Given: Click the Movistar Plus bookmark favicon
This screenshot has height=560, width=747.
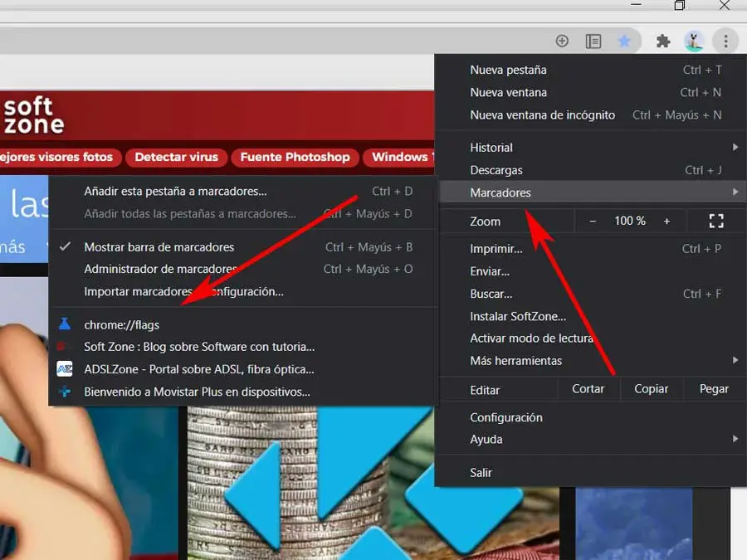Looking at the screenshot, I should (x=65, y=392).
